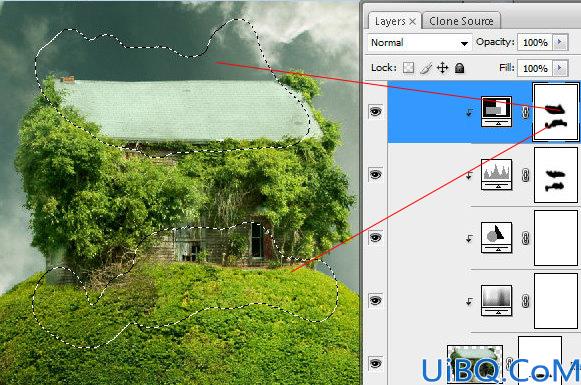Unlink mask chain on highlighted layer
The image size is (581, 385).
click(x=525, y=112)
